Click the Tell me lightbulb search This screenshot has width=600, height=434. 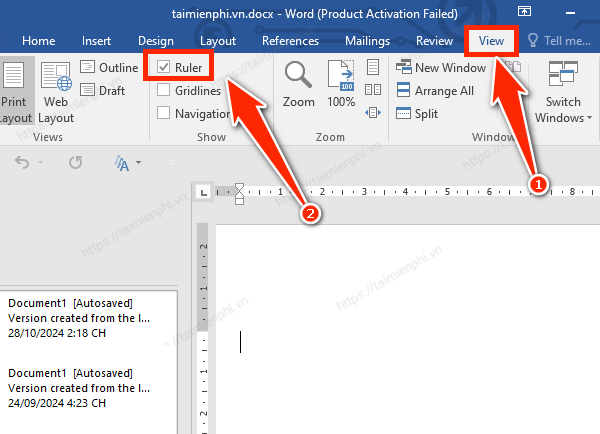(559, 41)
